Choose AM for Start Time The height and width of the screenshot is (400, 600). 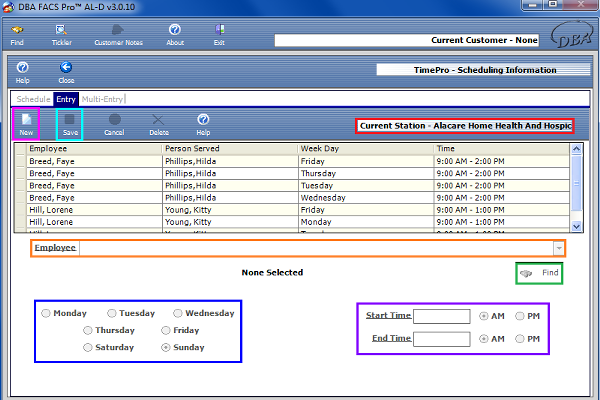tap(484, 316)
